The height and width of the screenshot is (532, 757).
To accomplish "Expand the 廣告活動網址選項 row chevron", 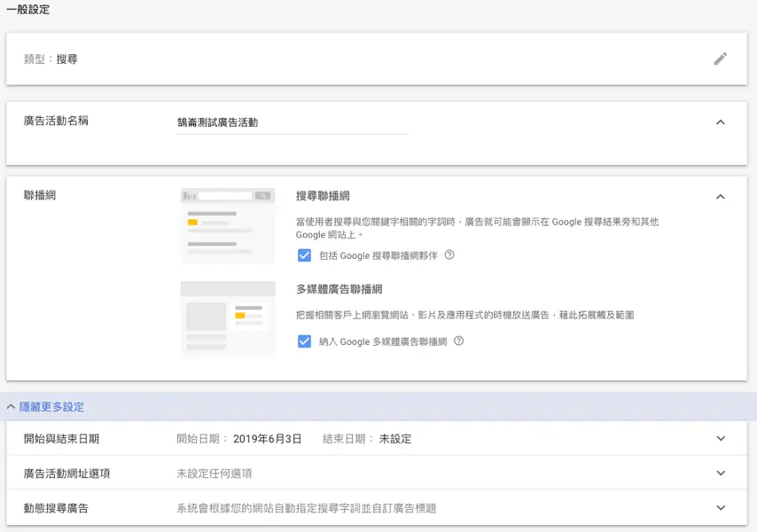I will (721, 473).
